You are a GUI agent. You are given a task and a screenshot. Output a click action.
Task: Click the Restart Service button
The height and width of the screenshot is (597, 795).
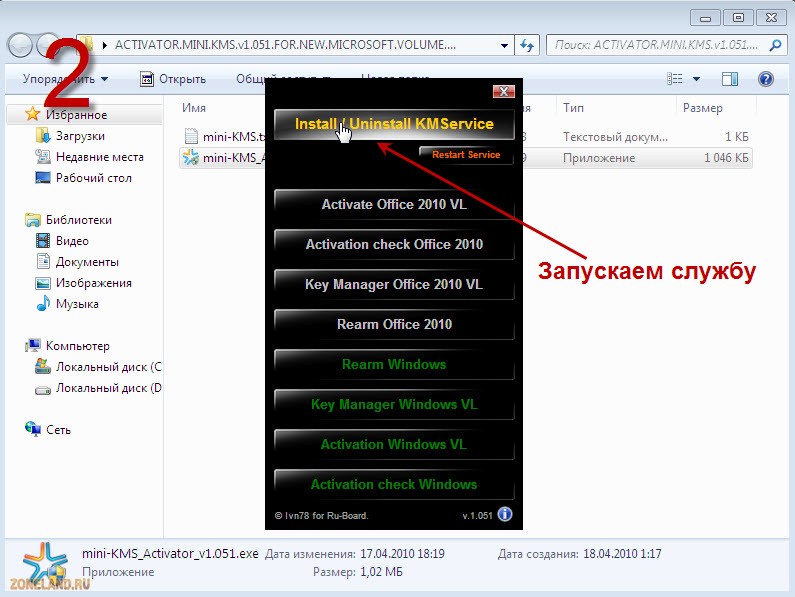[466, 155]
